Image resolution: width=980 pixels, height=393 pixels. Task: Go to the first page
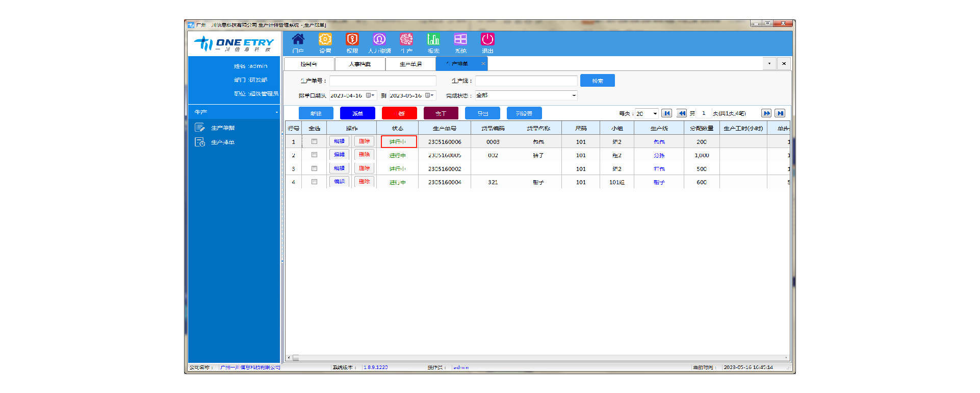click(x=667, y=113)
